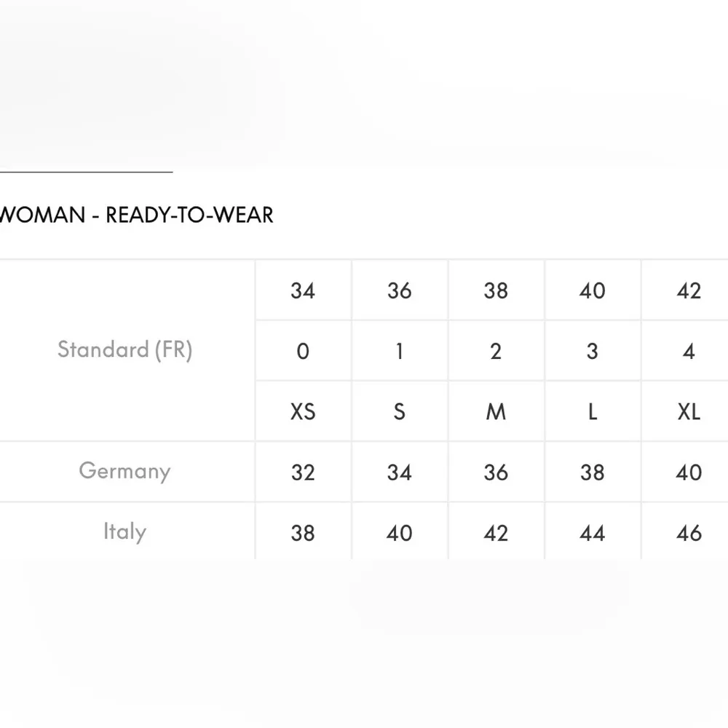The image size is (728, 728).
Task: Select numeric size 1 cell
Action: (x=399, y=352)
